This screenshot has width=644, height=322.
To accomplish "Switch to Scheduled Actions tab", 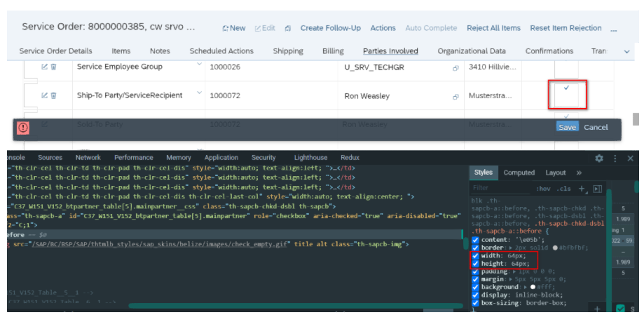I will coord(221,51).
